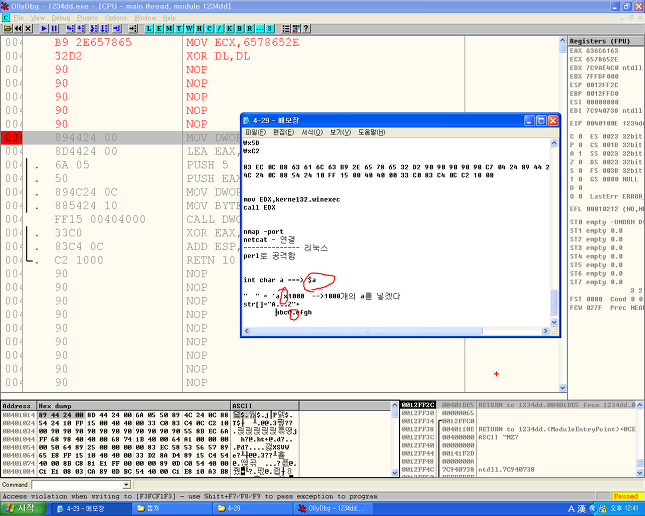This screenshot has width=645, height=516.
Task: Open the OllyDbg Debug menu
Action: tap(61, 18)
